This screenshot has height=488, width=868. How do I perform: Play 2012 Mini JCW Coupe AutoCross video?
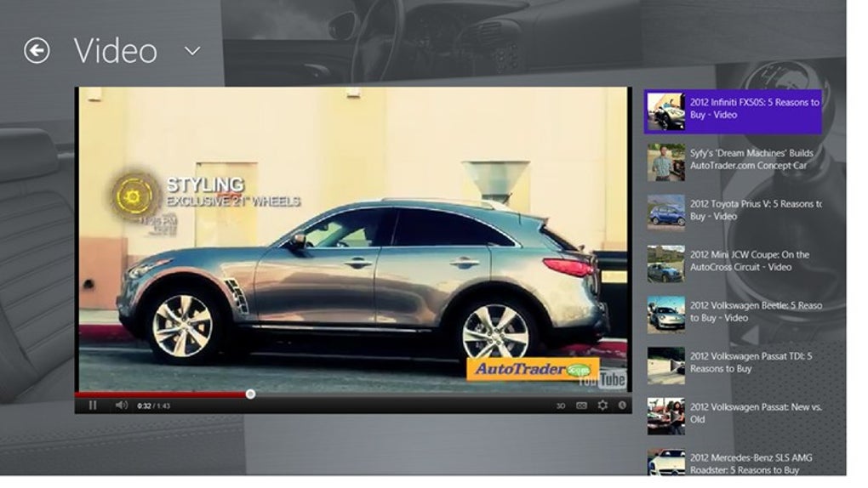coord(750,261)
